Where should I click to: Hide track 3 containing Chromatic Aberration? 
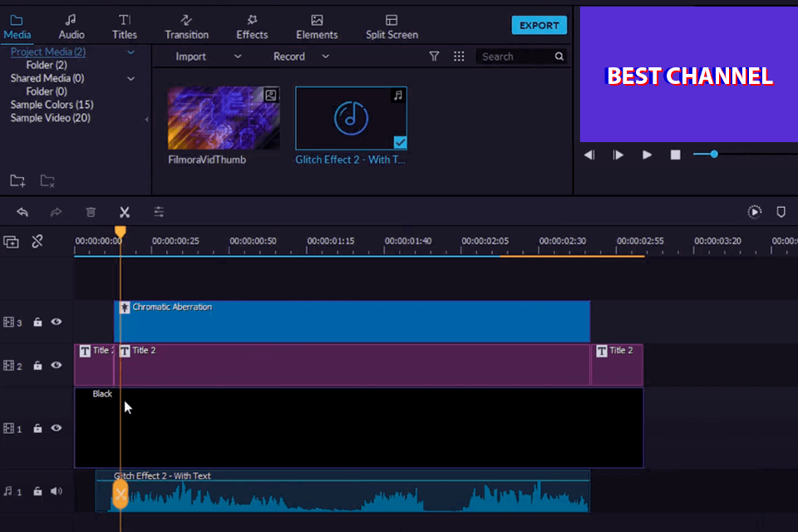point(56,322)
